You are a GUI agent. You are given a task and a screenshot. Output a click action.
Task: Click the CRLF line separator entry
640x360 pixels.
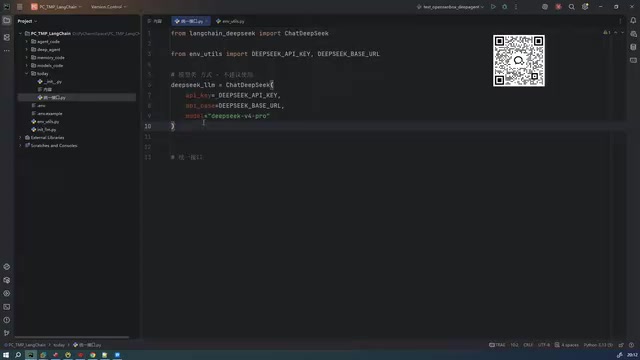[528, 345]
